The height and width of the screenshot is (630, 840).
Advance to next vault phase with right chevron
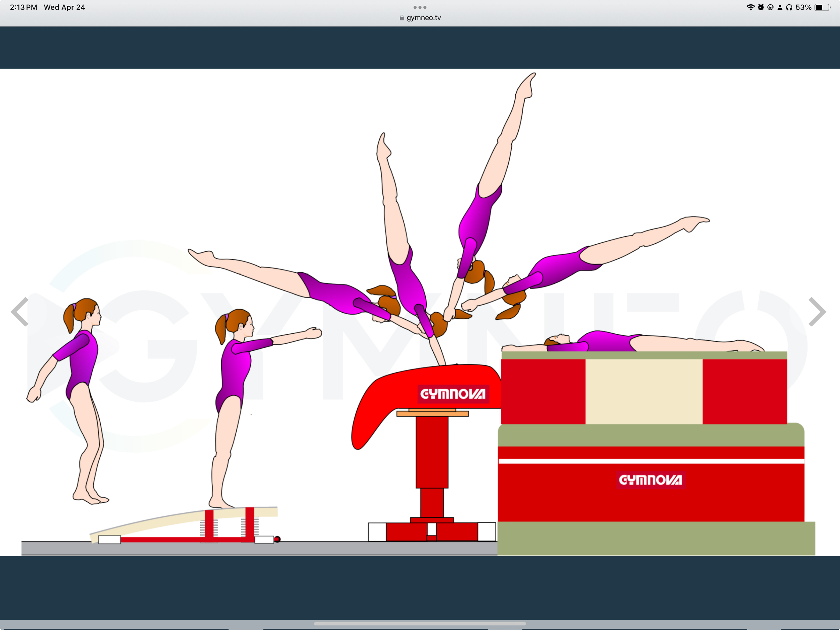[818, 312]
